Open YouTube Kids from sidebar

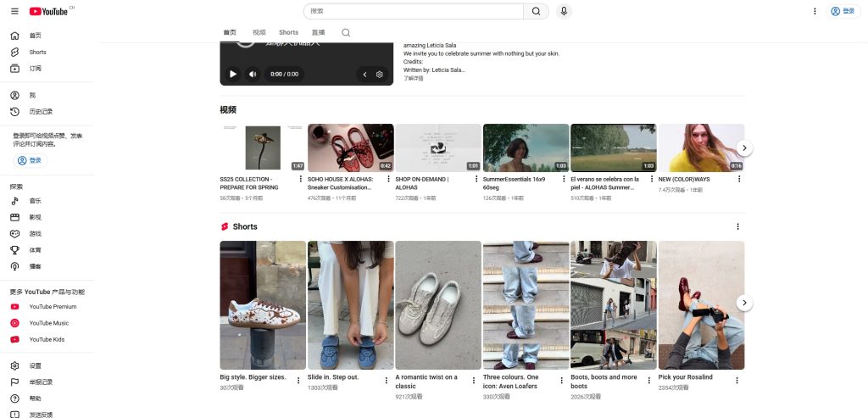[x=47, y=339]
